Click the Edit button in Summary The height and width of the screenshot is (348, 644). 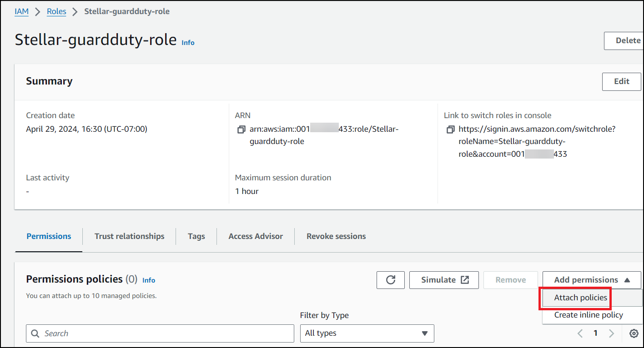621,82
